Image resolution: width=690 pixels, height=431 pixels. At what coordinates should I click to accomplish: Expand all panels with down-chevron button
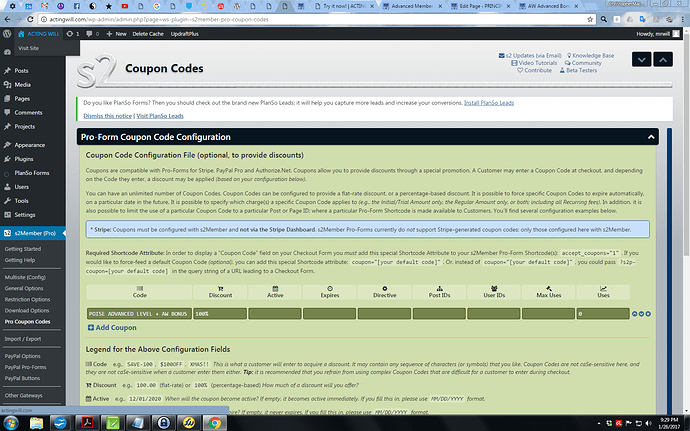pos(641,59)
